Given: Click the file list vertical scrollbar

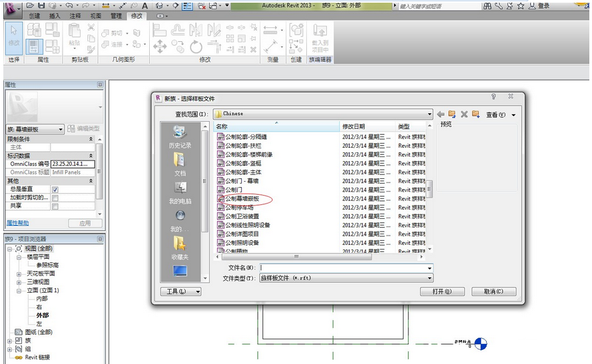Looking at the screenshot, I should [x=430, y=188].
